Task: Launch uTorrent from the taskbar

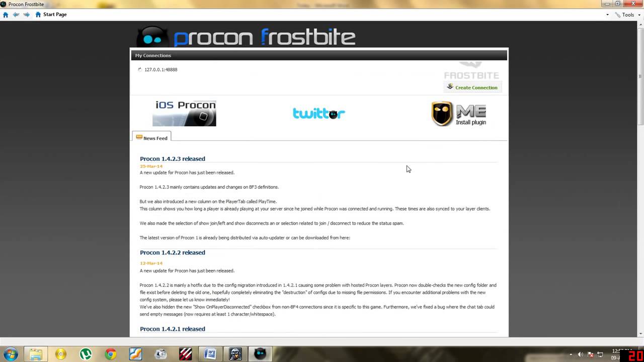Action: click(86, 354)
